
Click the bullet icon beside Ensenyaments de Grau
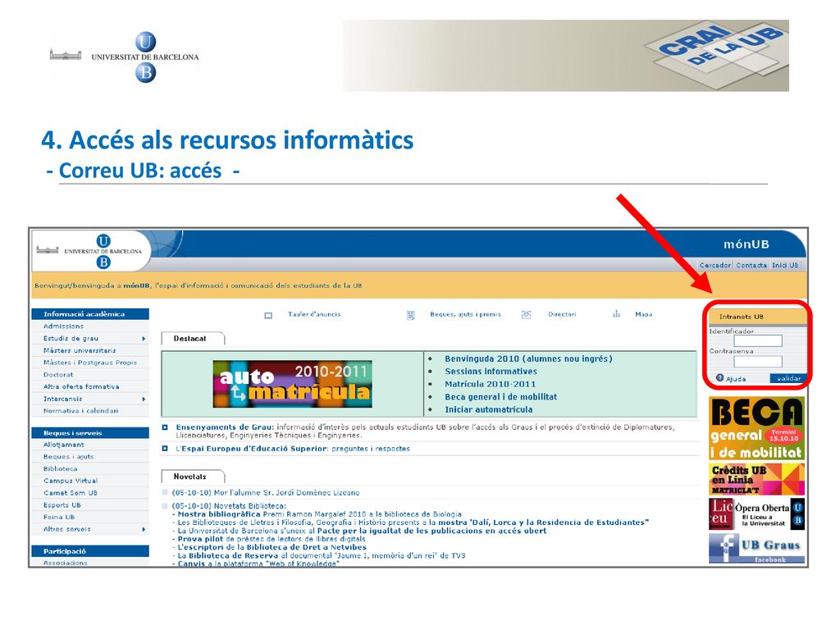point(165,427)
